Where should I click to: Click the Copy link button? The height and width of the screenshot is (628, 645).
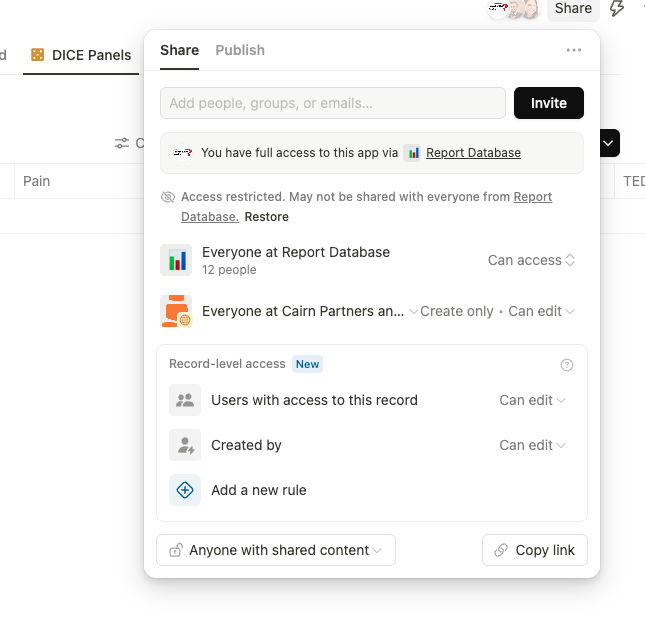[535, 550]
